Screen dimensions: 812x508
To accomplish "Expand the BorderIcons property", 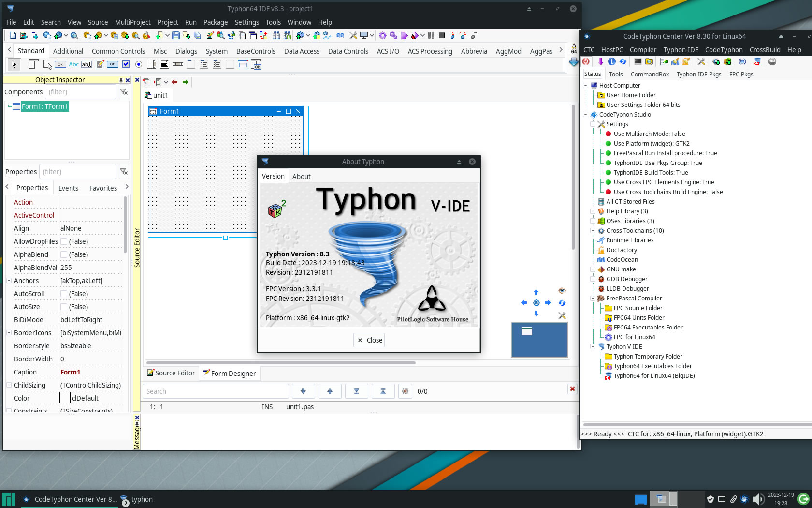I will tap(9, 333).
